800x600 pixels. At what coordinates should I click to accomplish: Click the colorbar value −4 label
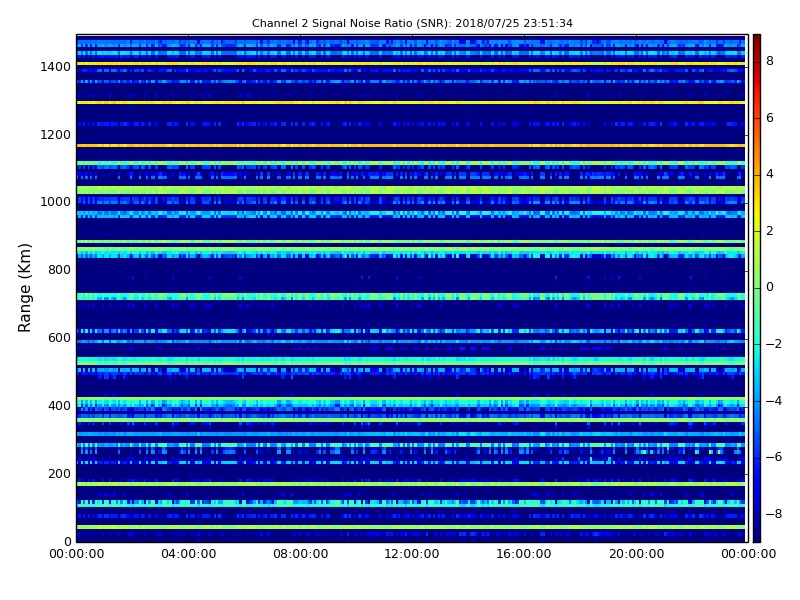pos(773,401)
